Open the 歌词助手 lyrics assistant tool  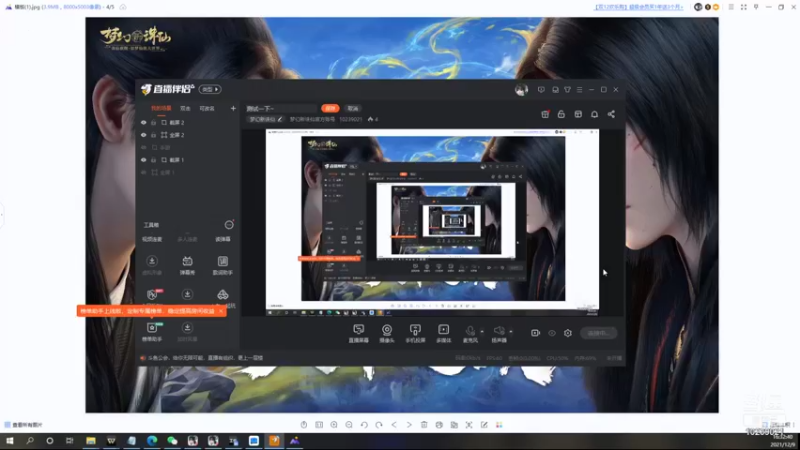coord(222,265)
